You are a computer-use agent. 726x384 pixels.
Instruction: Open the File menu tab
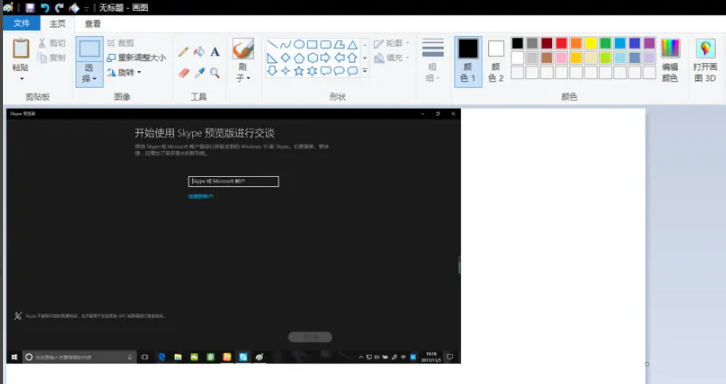pos(21,24)
